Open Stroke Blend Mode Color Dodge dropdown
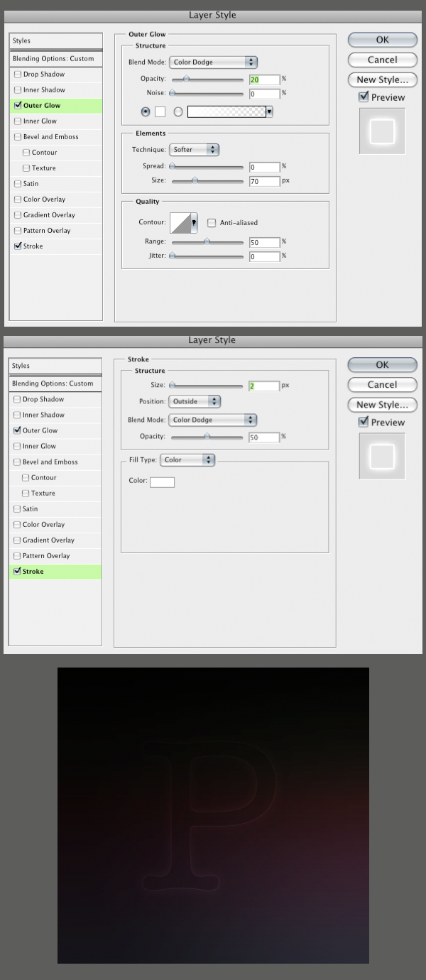Image resolution: width=426 pixels, height=980 pixels. [213, 420]
